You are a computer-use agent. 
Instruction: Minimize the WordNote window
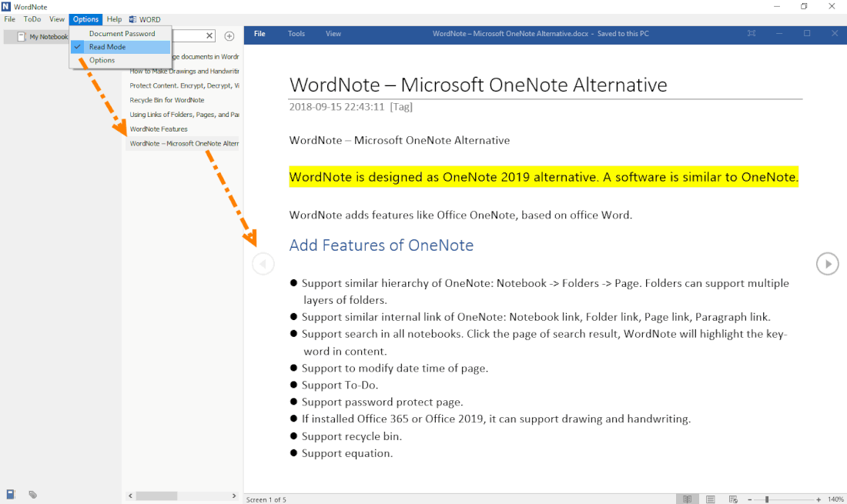pos(777,6)
